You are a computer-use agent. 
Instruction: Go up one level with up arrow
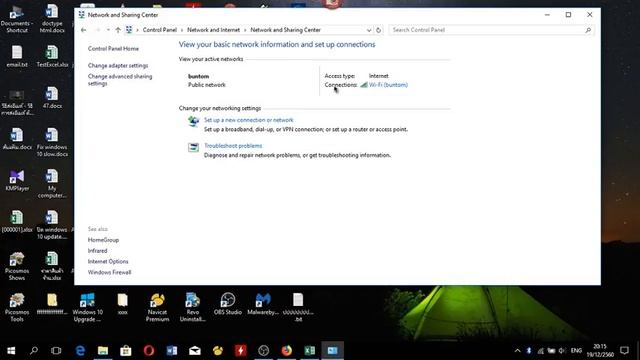[x=118, y=30]
